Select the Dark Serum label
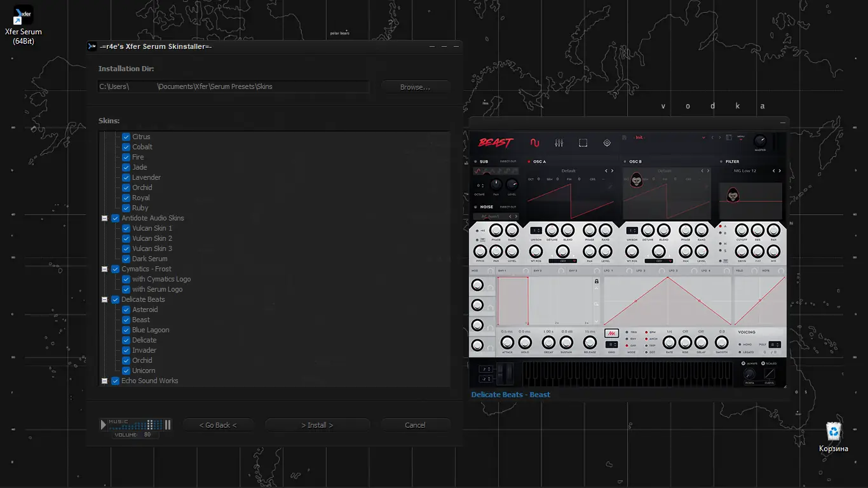The width and height of the screenshot is (868, 488). (x=150, y=259)
